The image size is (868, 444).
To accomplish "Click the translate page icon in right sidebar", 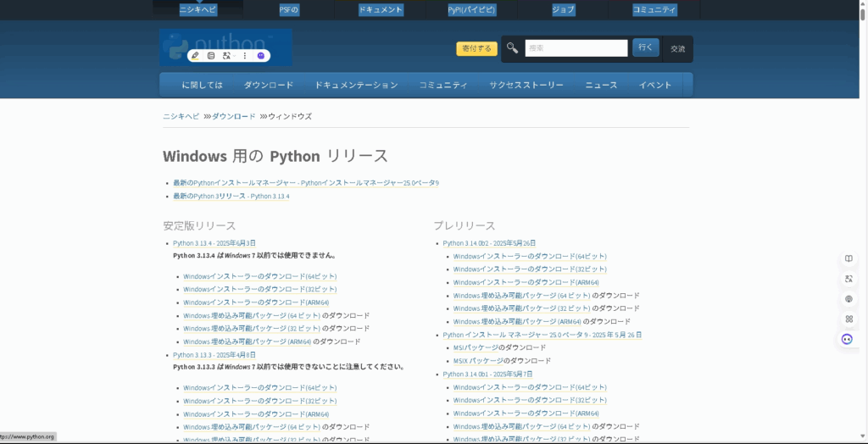I will pyautogui.click(x=849, y=279).
